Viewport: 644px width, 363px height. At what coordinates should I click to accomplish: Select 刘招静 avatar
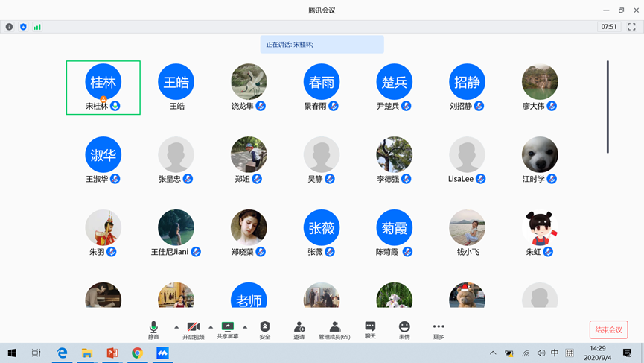[467, 82]
